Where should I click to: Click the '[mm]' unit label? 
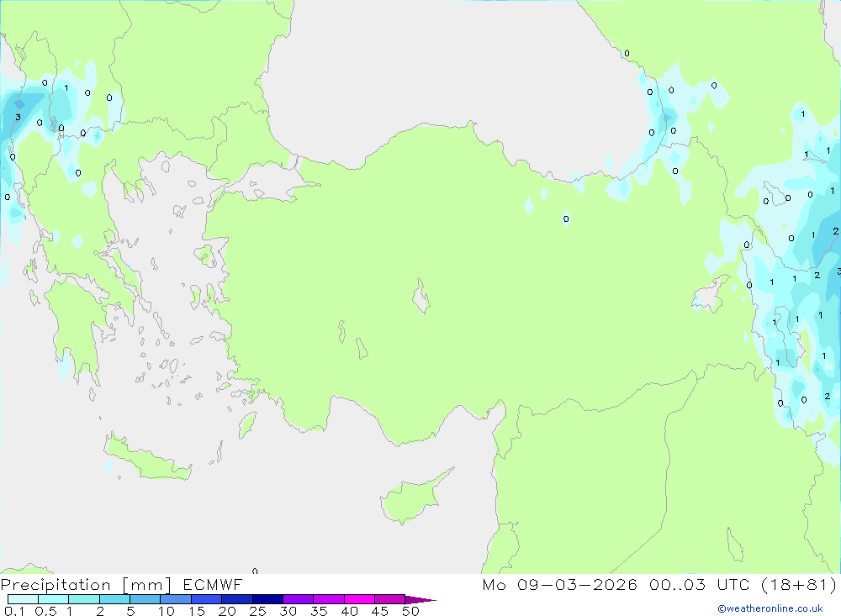(147, 585)
